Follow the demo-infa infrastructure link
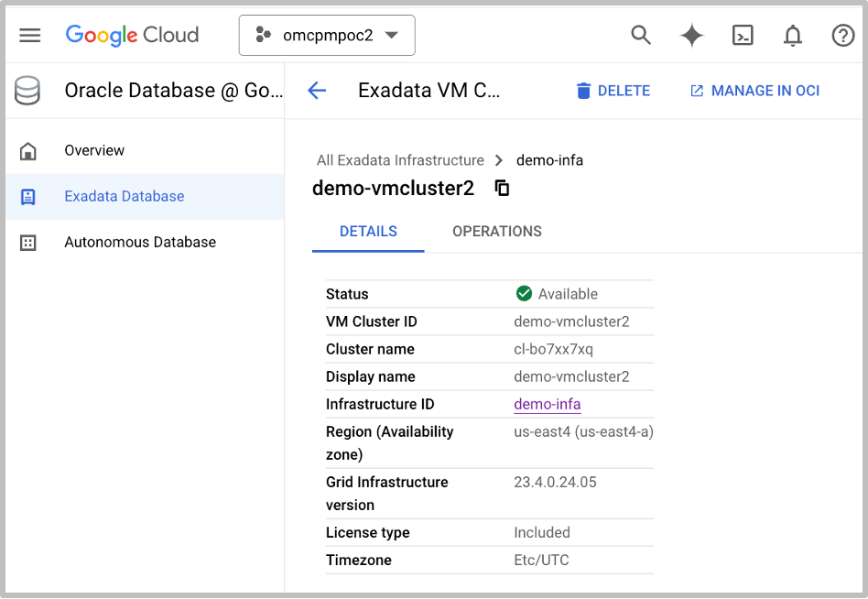Viewport: 868px width, 599px height. (x=547, y=404)
